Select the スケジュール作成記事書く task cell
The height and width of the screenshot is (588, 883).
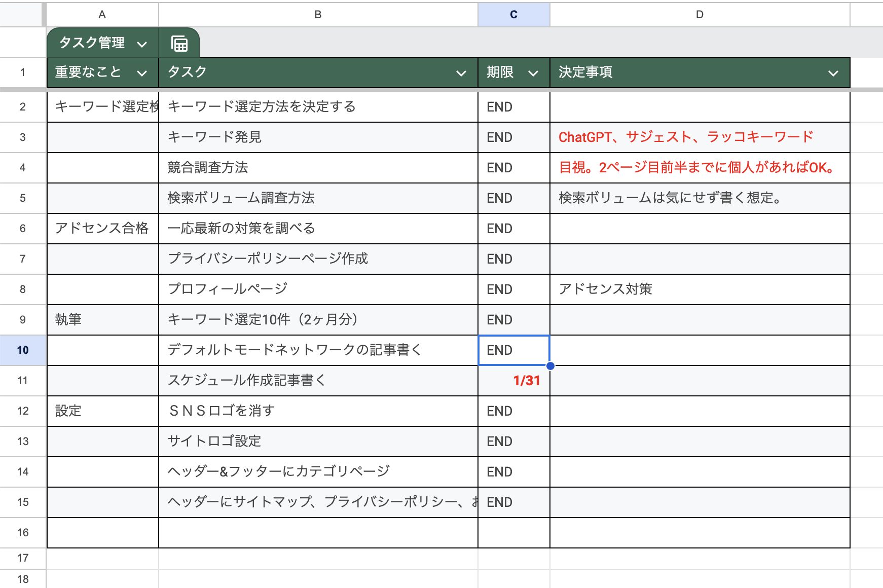[x=318, y=380]
